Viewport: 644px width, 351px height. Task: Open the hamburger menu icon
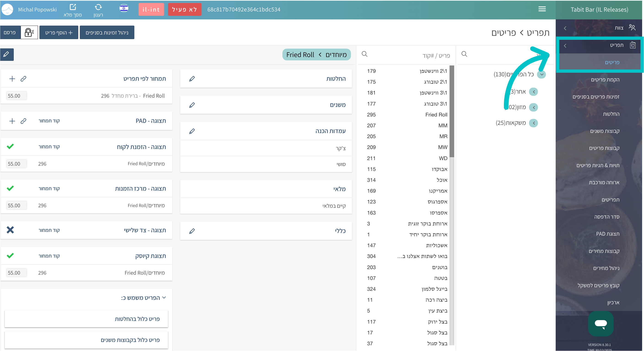(542, 9)
